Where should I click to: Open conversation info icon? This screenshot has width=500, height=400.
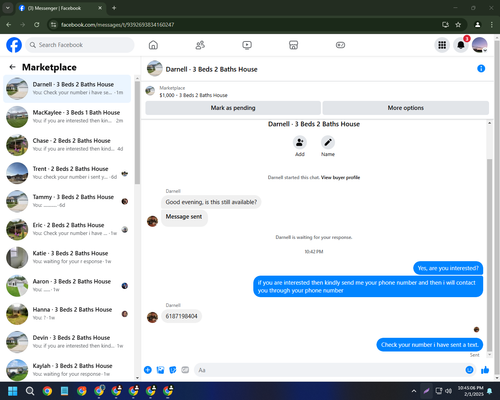(x=481, y=69)
